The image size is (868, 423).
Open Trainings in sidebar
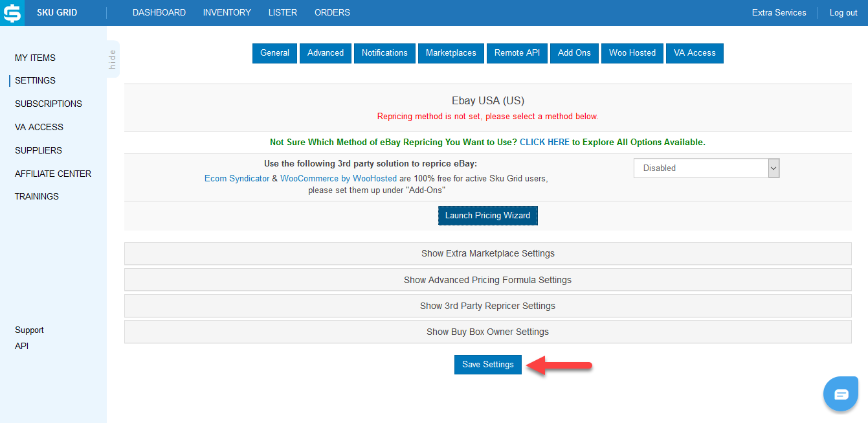click(37, 196)
